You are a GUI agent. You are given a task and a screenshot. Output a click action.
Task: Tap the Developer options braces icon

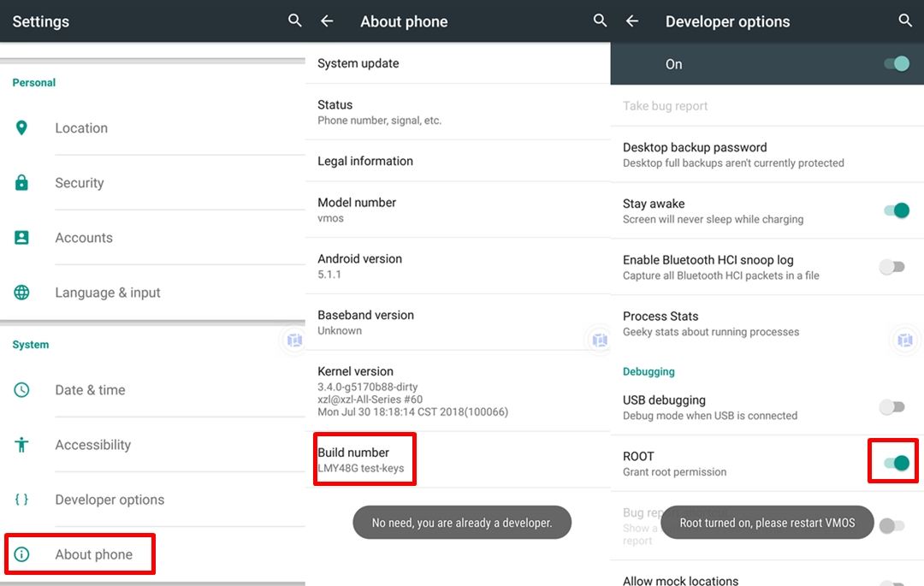tap(21, 500)
